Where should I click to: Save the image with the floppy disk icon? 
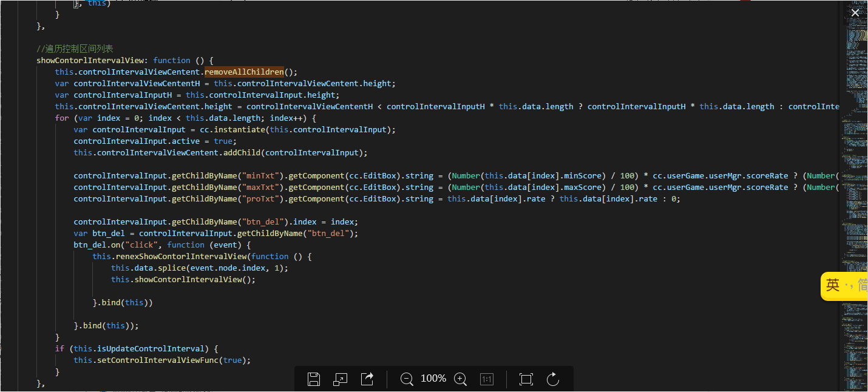[x=314, y=379]
